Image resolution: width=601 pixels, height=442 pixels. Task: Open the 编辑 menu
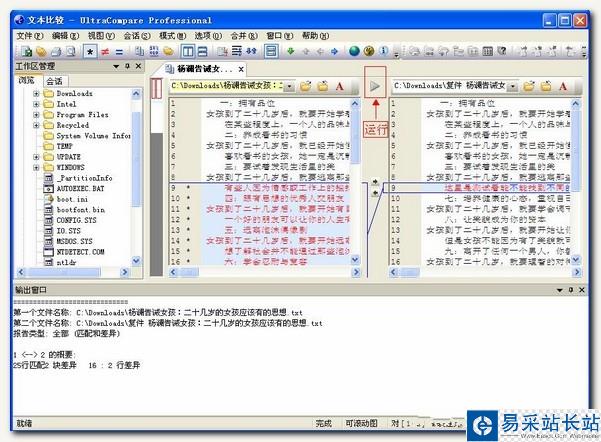click(65, 36)
